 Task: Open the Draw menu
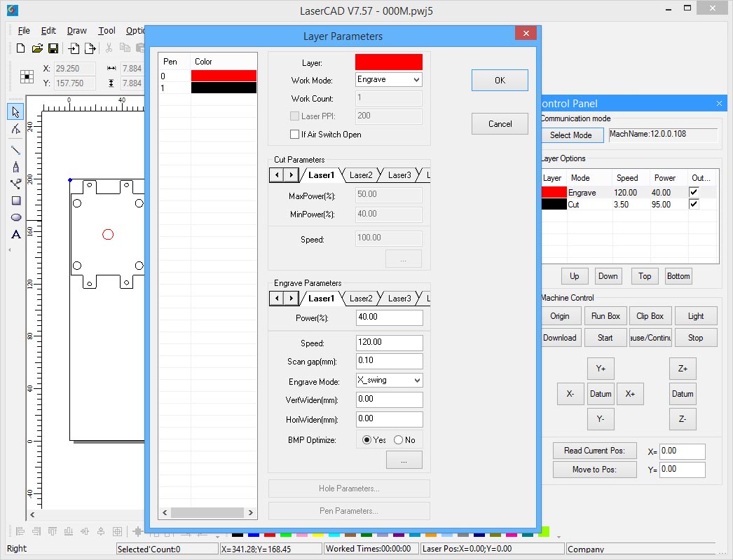[x=77, y=31]
